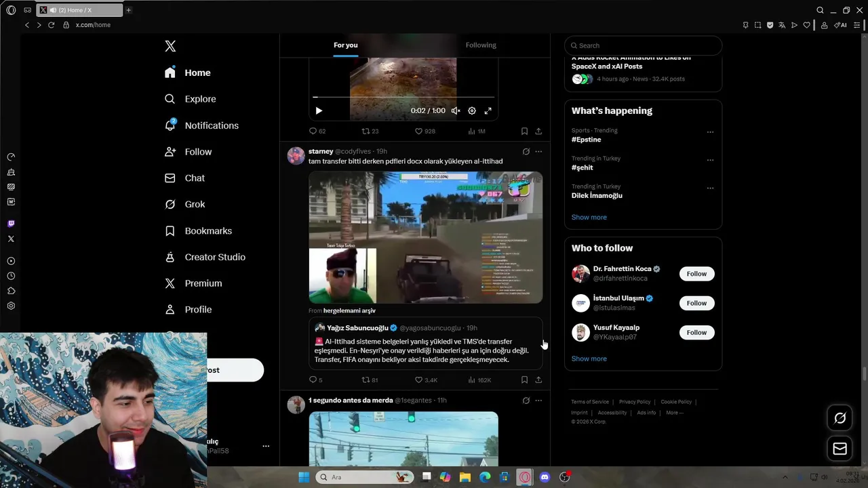
Task: Like the top post with 928 likes
Action: [x=425, y=131]
